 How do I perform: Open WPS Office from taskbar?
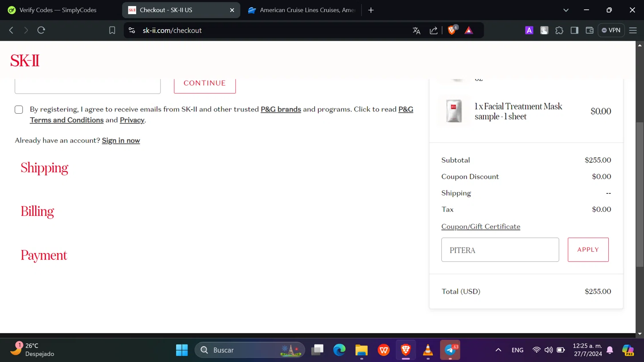tap(384, 350)
